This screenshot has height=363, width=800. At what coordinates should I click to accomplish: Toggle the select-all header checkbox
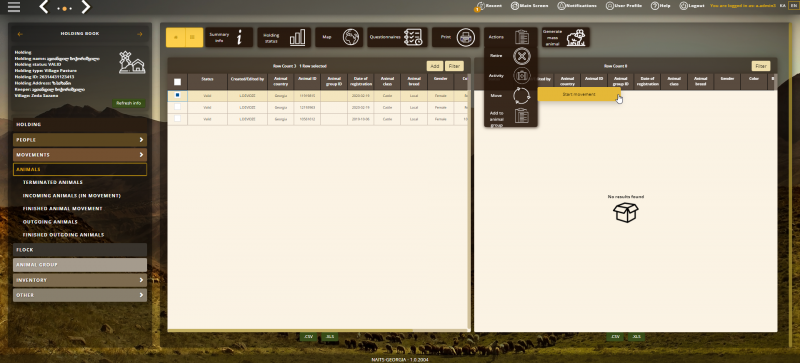tap(178, 82)
